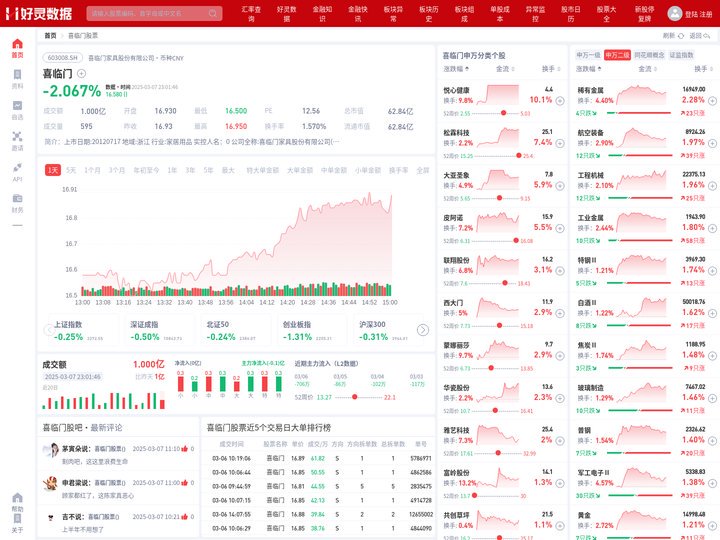
Task: Open 金融知识 in top navigation
Action: coord(322,13)
